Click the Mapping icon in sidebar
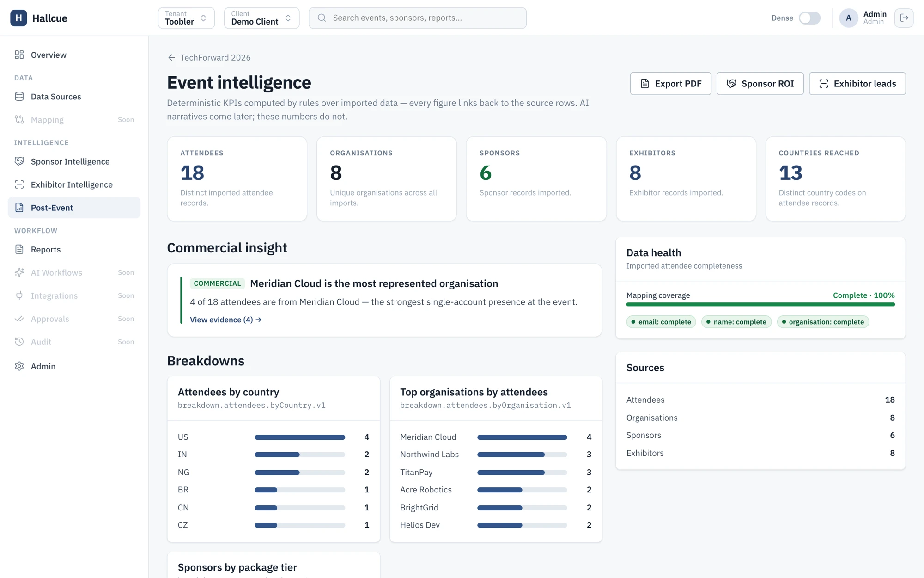Image resolution: width=924 pixels, height=578 pixels. [19, 119]
